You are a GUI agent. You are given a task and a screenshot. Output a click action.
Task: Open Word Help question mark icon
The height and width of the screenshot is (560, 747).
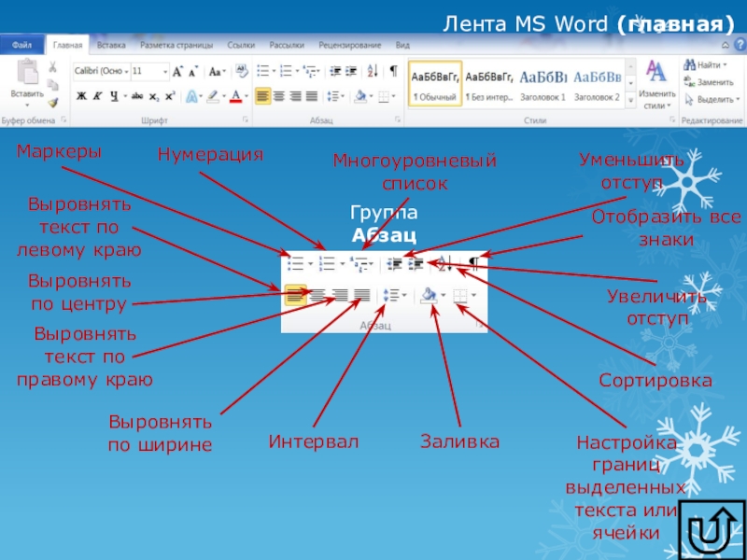click(x=740, y=45)
